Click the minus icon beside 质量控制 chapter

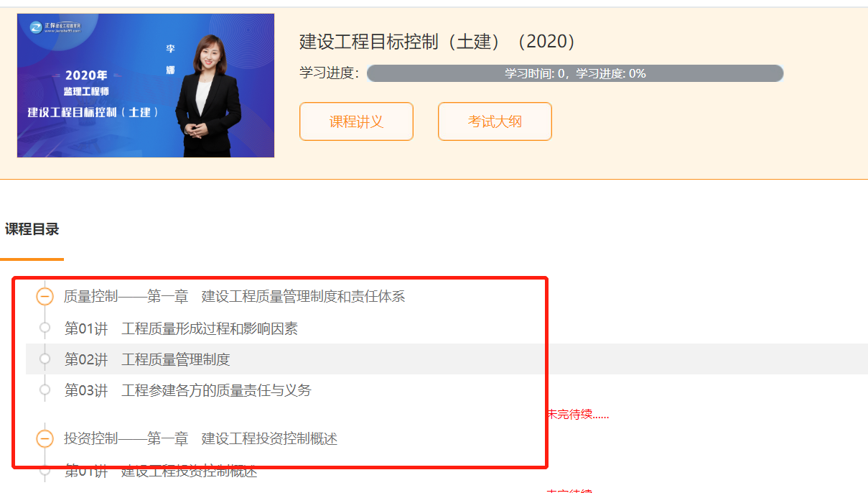point(45,296)
